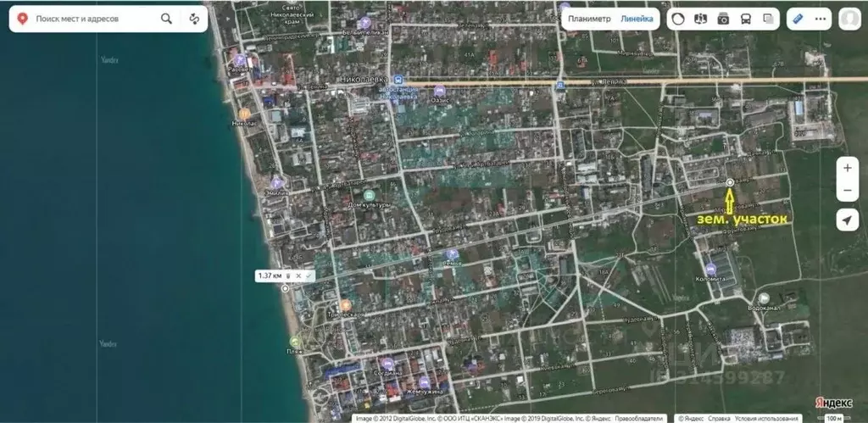Open the Три пескаря cafe marker
The image size is (868, 423).
click(x=346, y=305)
